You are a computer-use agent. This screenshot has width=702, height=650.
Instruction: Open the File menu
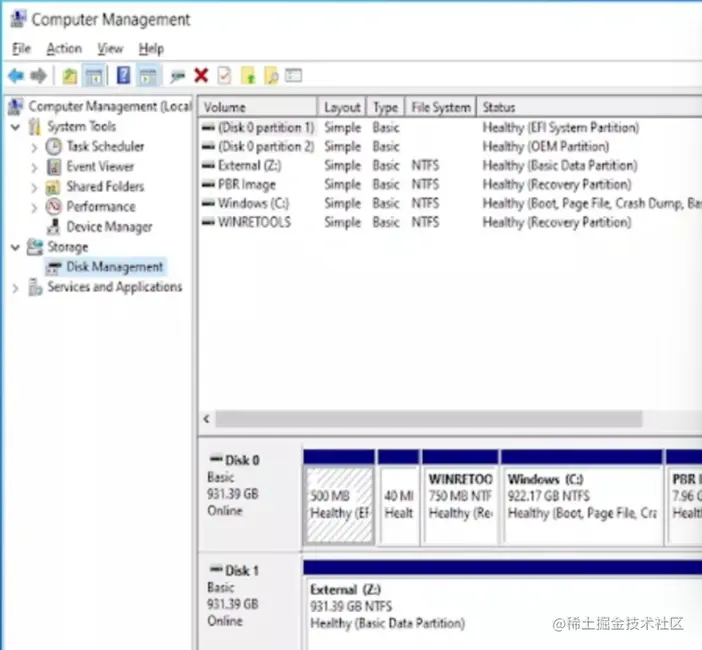[x=21, y=48]
